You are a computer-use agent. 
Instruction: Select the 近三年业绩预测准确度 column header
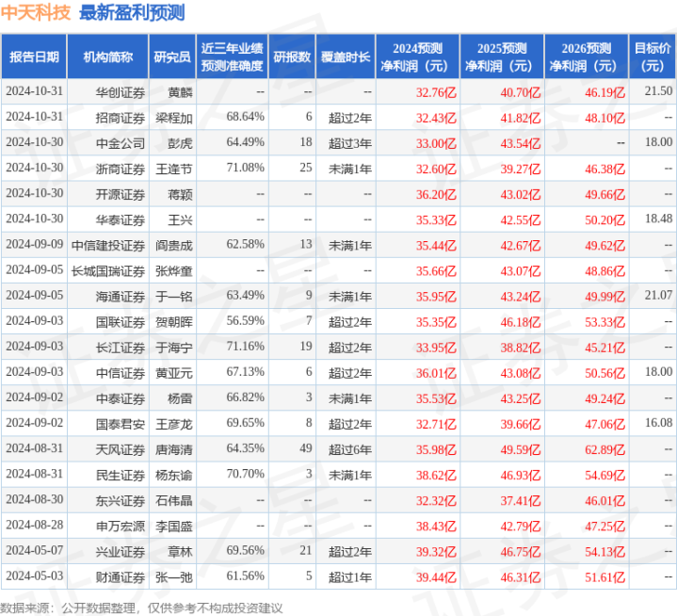[233, 57]
